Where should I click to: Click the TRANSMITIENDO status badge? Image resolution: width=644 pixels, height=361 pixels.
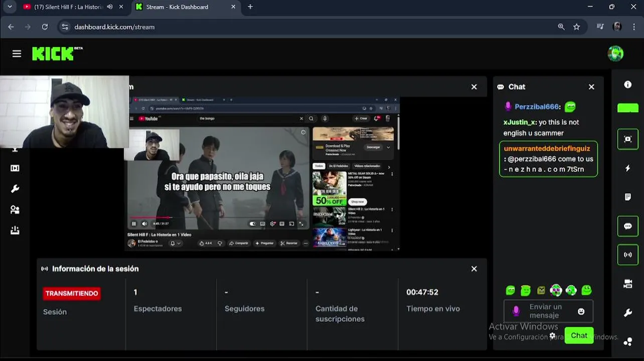tap(72, 293)
